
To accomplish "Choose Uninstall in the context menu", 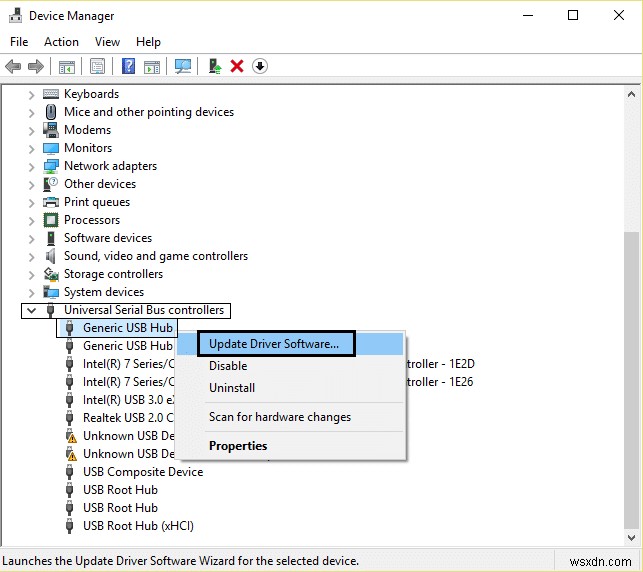I will 290,388.
